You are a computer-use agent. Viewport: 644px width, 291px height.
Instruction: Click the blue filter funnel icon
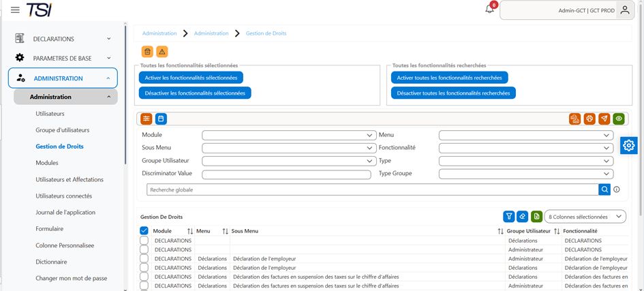pyautogui.click(x=509, y=216)
